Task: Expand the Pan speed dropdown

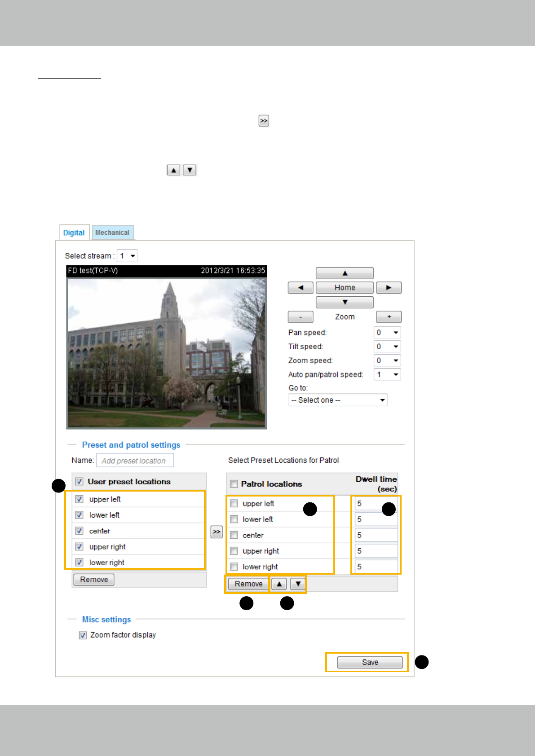Action: 387,333
